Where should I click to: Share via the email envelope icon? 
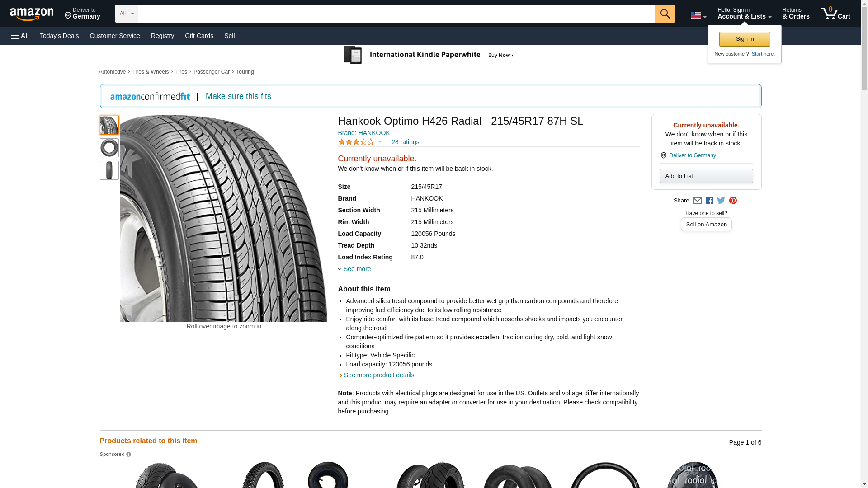coord(697,201)
